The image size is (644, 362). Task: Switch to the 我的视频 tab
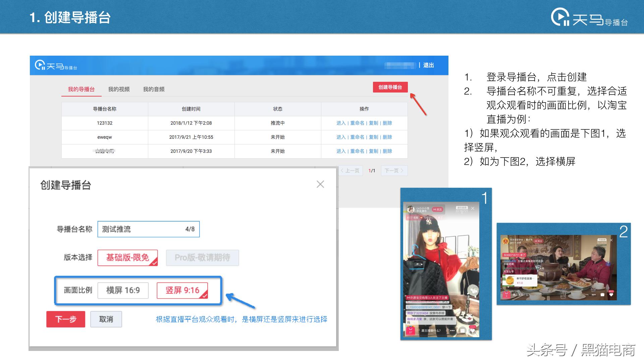pos(118,89)
